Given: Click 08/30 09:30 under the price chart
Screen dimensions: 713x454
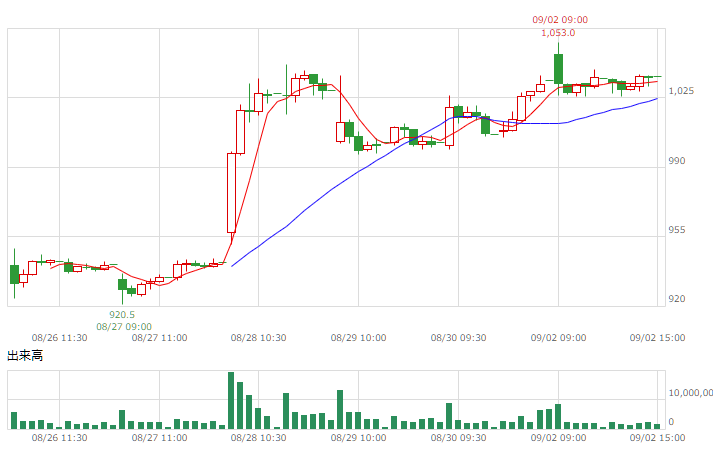Looking at the screenshot, I should tap(459, 338).
